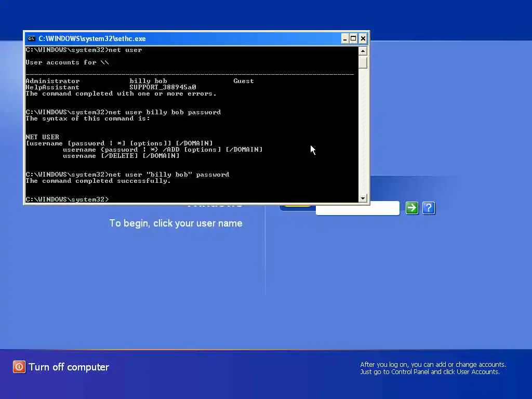532x399 pixels.
Task: Click the line 'net user "billy bob" password'
Action: pyautogui.click(x=127, y=175)
